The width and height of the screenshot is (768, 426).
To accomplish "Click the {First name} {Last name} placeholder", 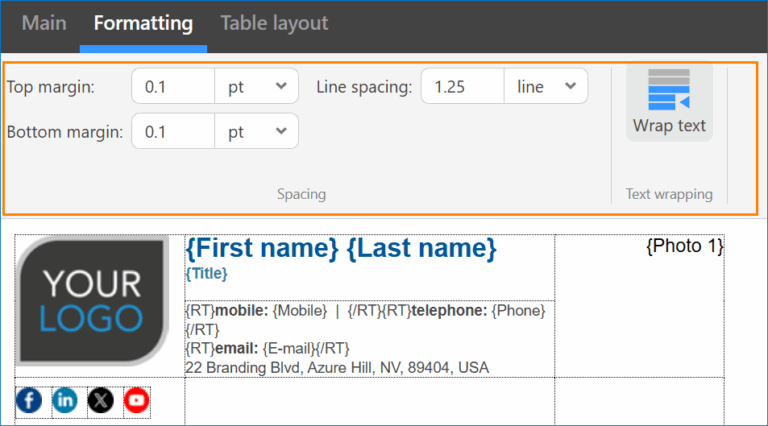I will tap(341, 248).
